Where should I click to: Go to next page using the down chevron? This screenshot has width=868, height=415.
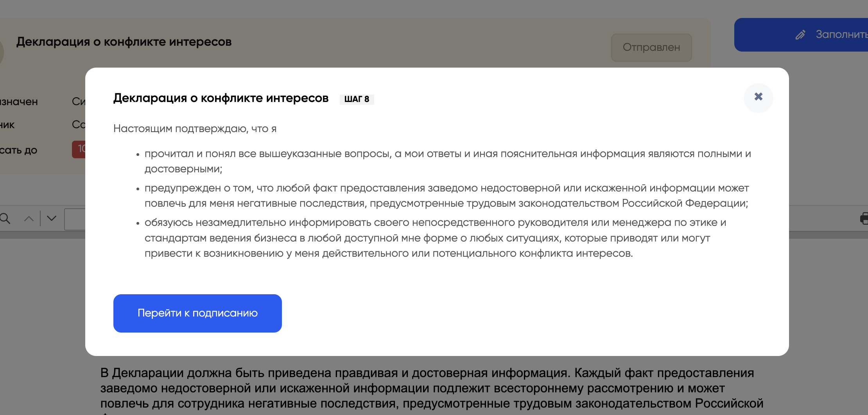52,218
